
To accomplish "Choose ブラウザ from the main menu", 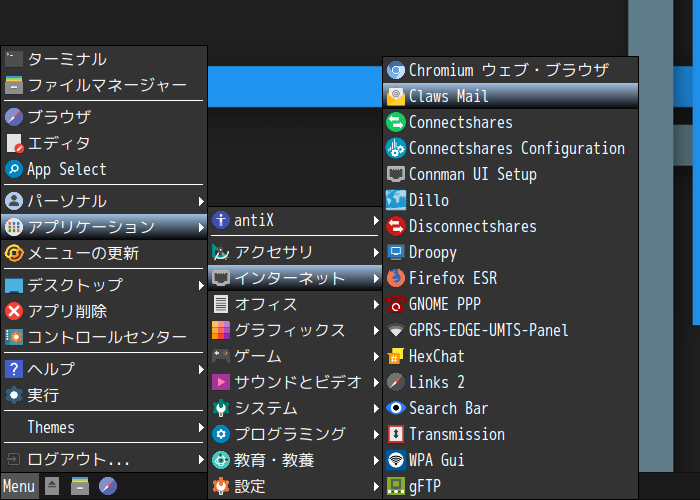I will 104,117.
